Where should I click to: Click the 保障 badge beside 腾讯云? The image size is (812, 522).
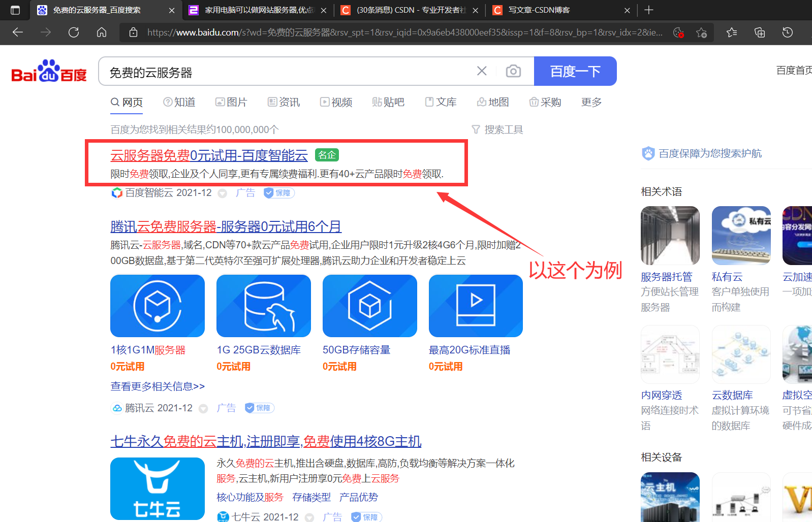pyautogui.click(x=260, y=408)
